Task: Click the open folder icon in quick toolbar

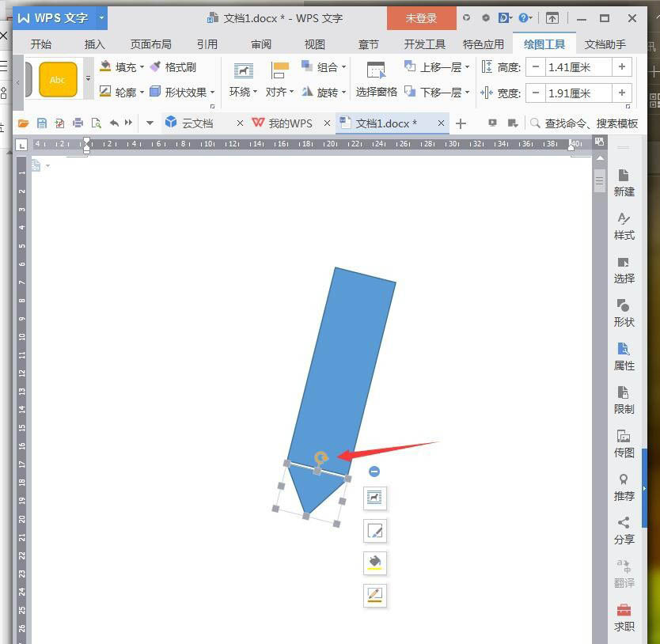Action: tap(24, 123)
